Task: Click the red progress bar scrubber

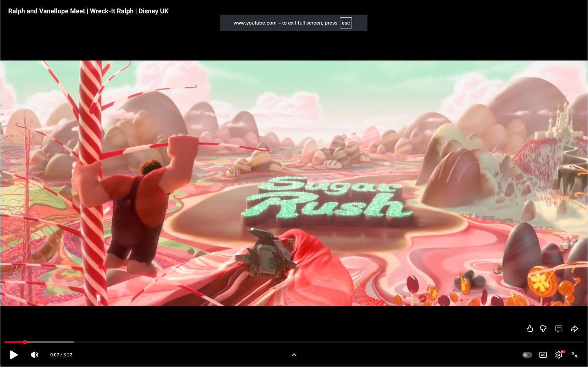Action: point(25,342)
